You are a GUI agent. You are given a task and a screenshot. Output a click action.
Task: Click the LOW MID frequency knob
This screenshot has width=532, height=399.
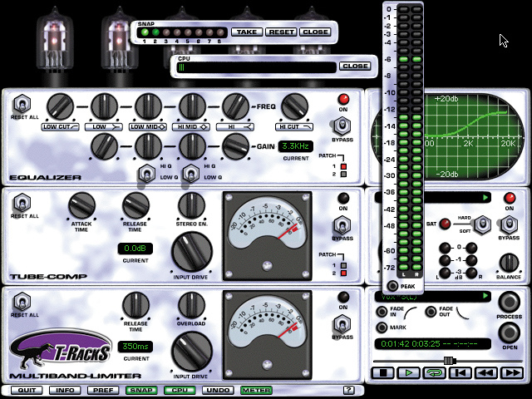tap(148, 107)
